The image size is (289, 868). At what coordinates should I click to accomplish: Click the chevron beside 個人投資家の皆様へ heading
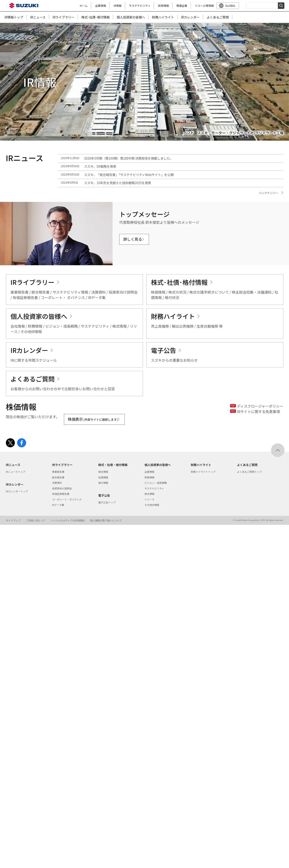tap(71, 316)
